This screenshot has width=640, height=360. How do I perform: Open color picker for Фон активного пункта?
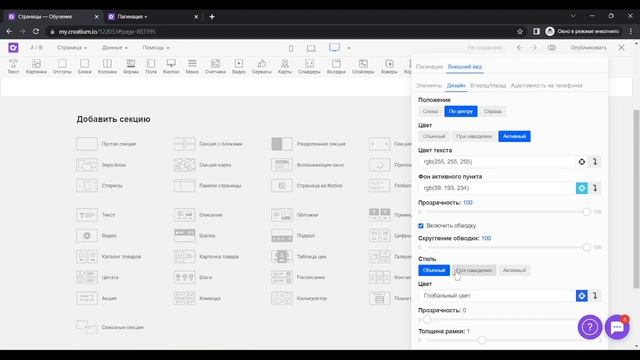(x=582, y=188)
